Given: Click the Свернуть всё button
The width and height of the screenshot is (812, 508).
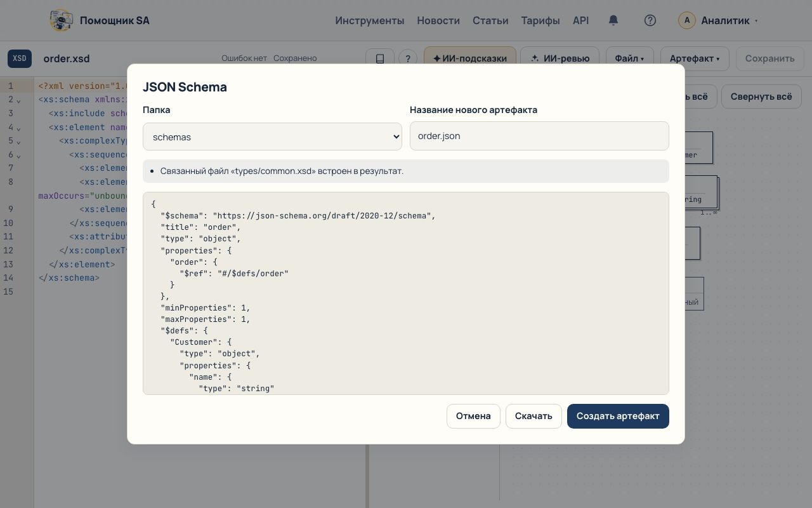Looking at the screenshot, I should (761, 97).
